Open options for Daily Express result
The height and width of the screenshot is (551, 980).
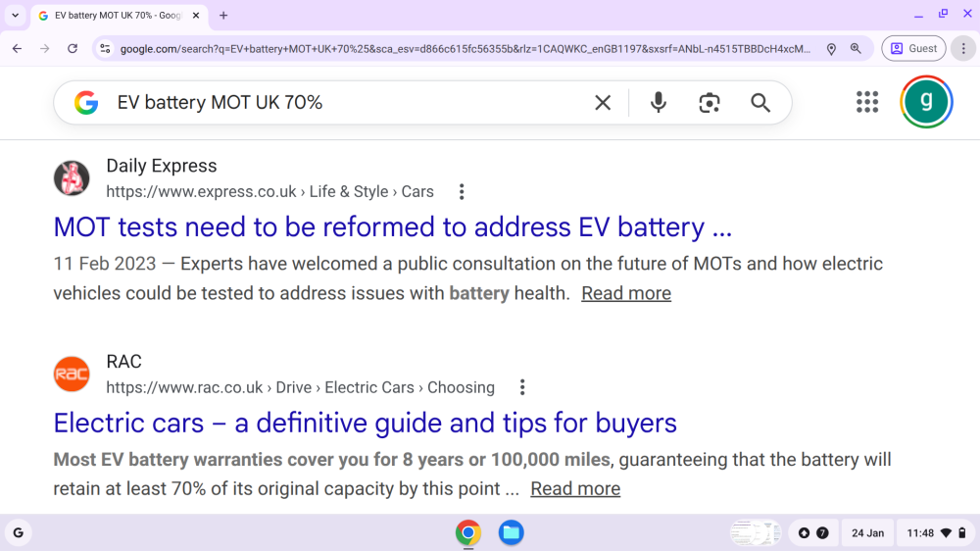click(462, 192)
